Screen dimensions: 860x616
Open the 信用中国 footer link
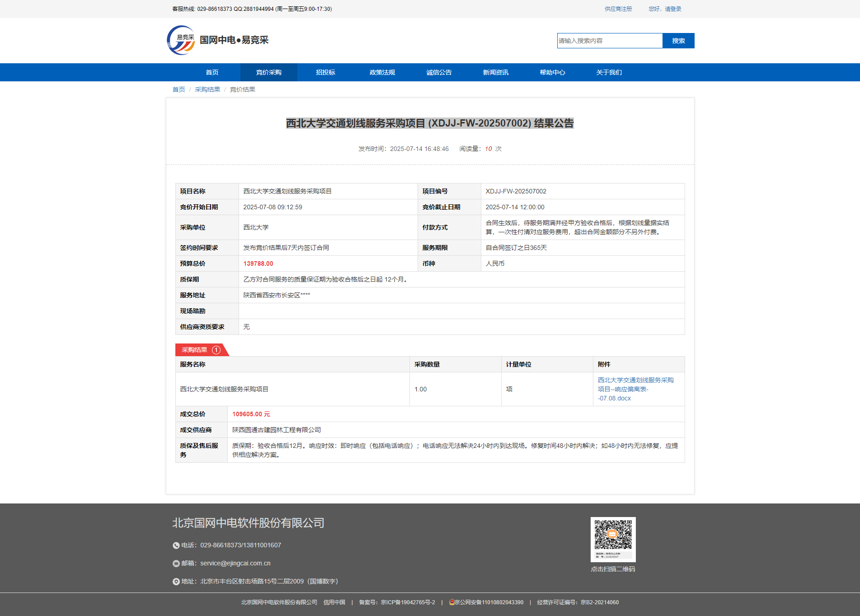(x=334, y=602)
